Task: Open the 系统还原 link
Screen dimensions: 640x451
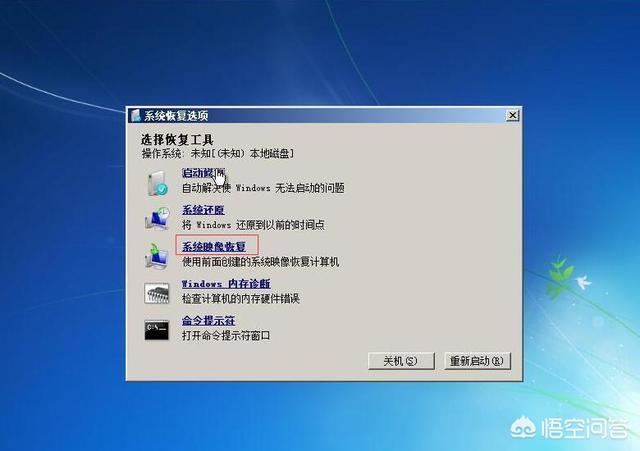Action: click(203, 210)
